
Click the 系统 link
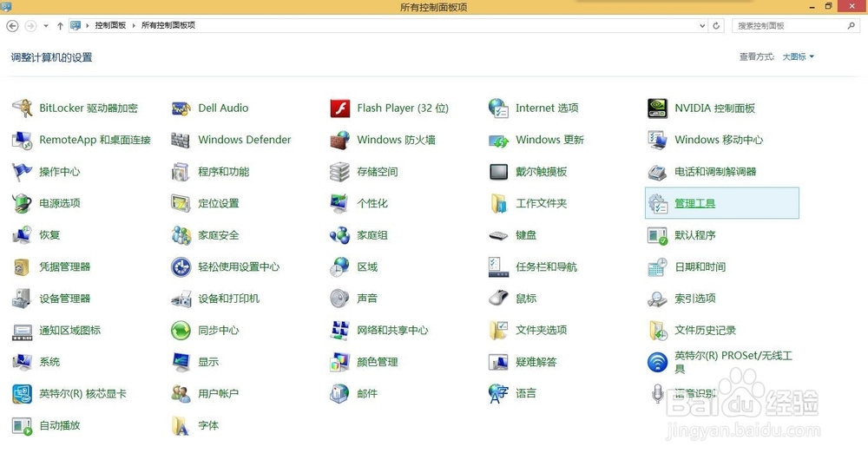(x=49, y=362)
